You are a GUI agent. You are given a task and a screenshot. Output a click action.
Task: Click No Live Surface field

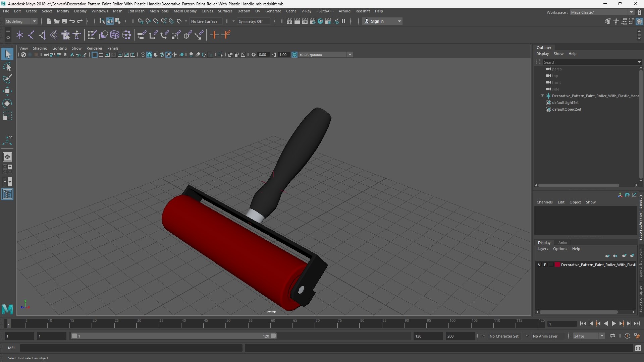click(206, 21)
